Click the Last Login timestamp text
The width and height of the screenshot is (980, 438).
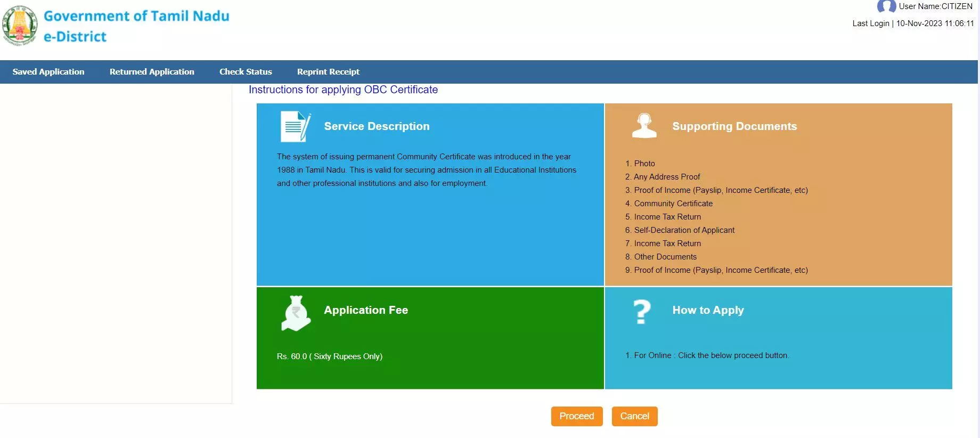pos(913,23)
